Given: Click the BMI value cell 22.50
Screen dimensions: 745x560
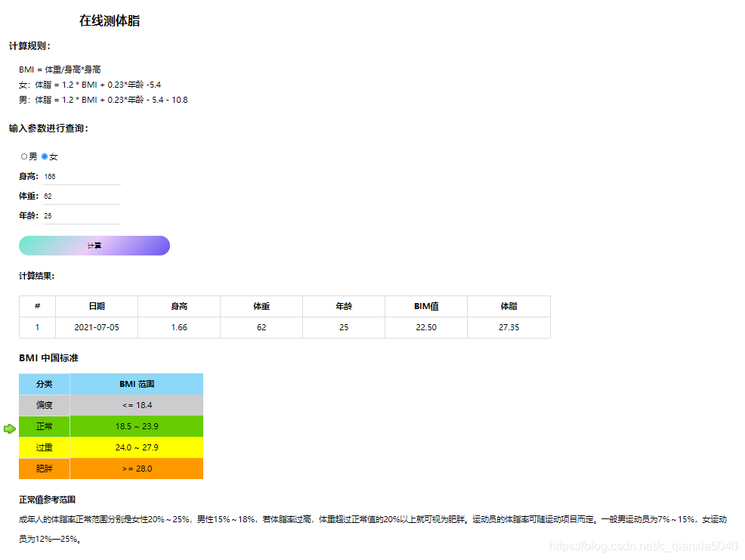Looking at the screenshot, I should pos(426,327).
